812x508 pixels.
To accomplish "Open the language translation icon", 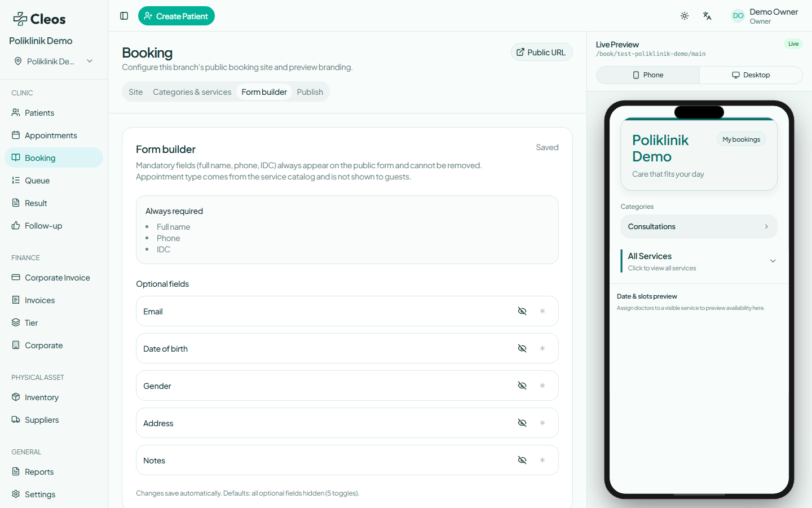I will pos(707,16).
